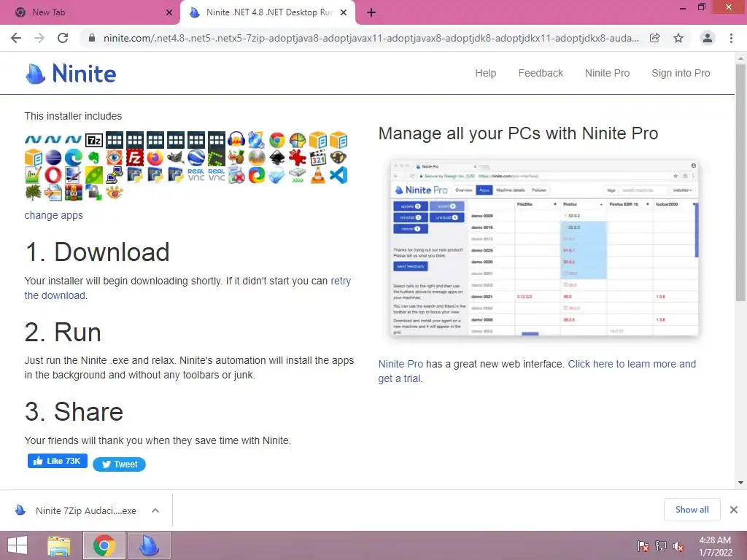Click the Greenshot icon
The width and height of the screenshot is (747, 560).
(216, 157)
